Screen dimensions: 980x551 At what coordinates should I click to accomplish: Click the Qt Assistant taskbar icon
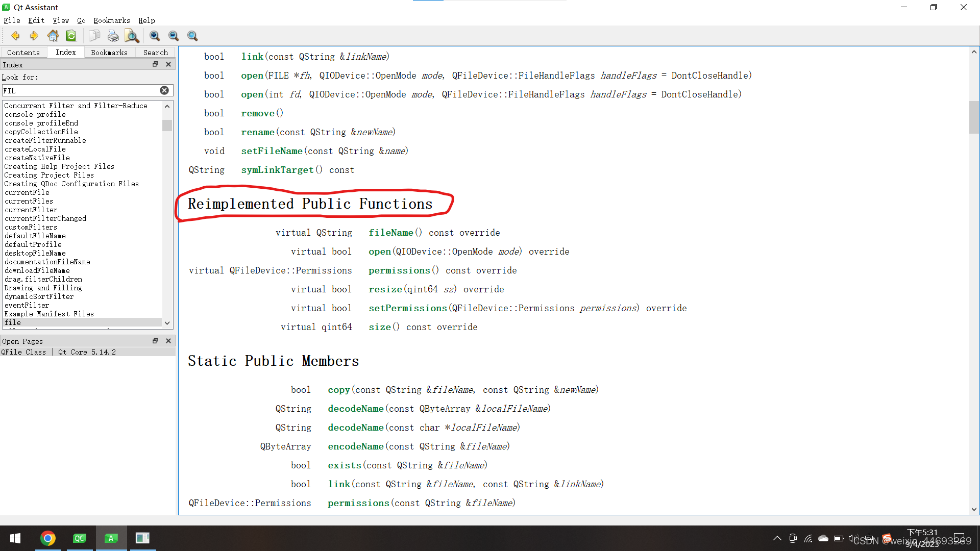[x=111, y=538]
